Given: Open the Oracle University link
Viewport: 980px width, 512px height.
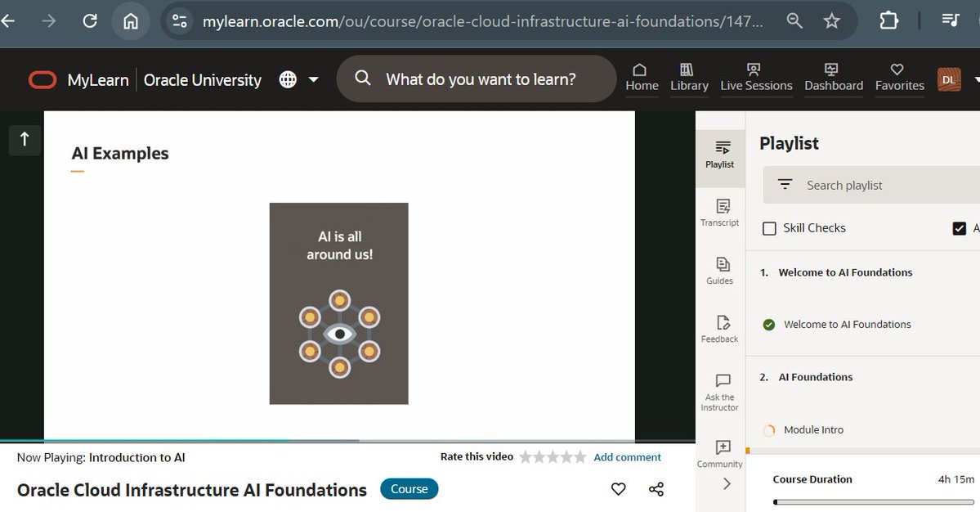Looking at the screenshot, I should click(x=203, y=80).
